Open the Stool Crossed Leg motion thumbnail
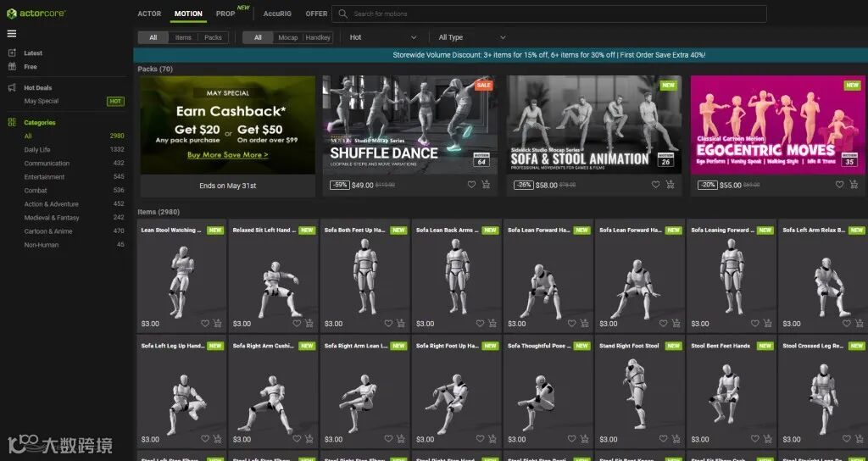Screen dimensions: 868x461 pos(824,391)
